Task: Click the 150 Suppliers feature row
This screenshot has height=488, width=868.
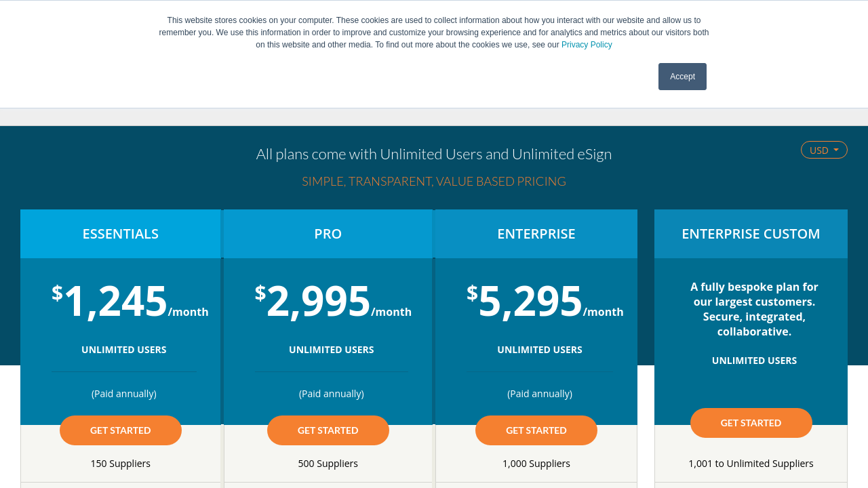Action: tap(121, 464)
